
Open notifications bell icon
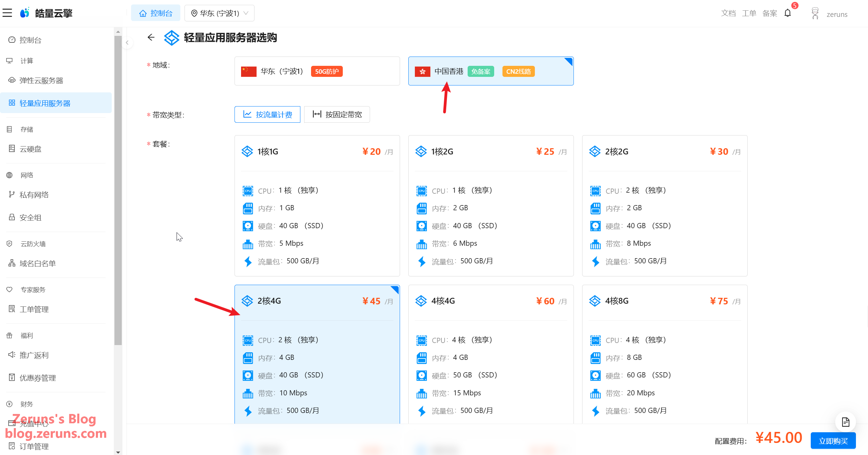click(787, 13)
